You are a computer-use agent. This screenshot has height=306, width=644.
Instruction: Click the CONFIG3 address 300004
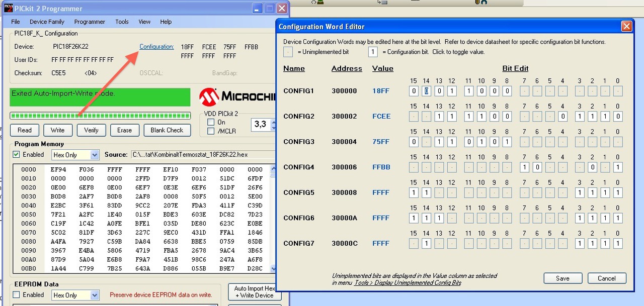[x=344, y=142]
